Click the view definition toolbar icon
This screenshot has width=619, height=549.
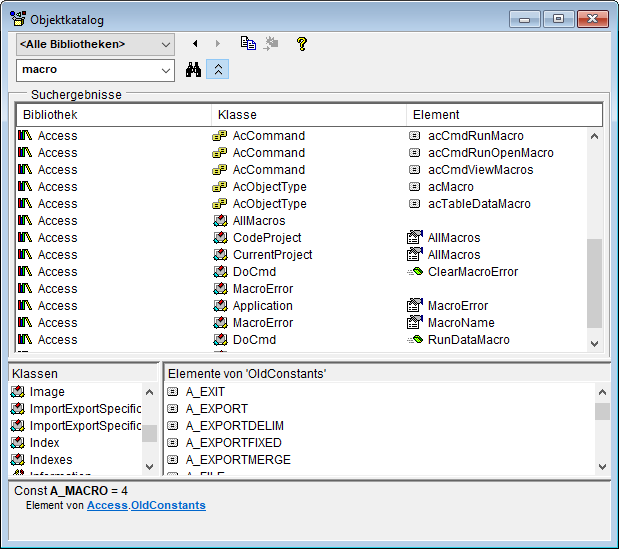pyautogui.click(x=272, y=44)
